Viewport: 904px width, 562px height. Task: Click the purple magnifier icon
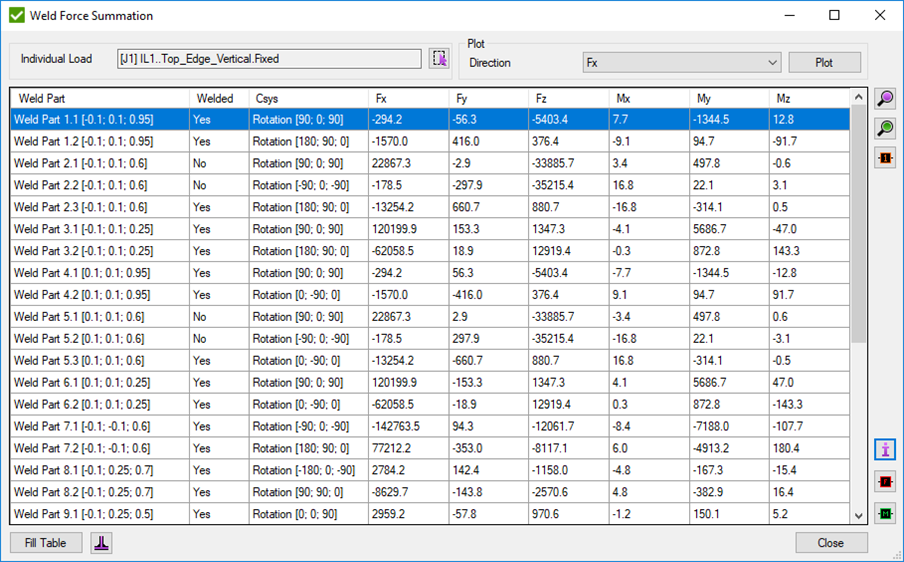886,99
